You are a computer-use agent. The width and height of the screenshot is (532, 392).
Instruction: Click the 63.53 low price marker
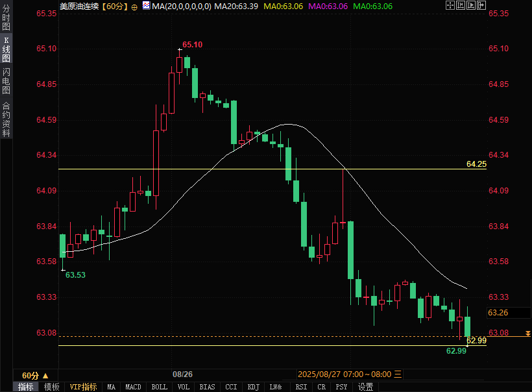pos(75,275)
